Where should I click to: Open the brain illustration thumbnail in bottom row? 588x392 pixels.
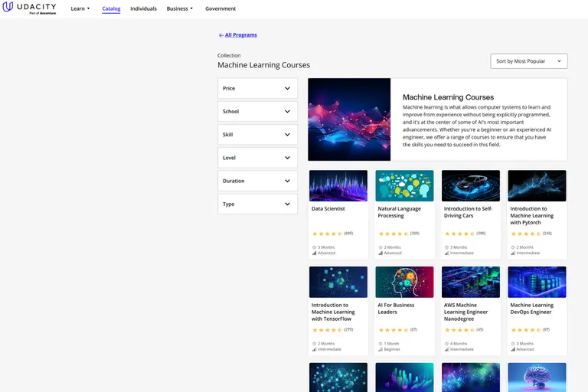pos(537,377)
